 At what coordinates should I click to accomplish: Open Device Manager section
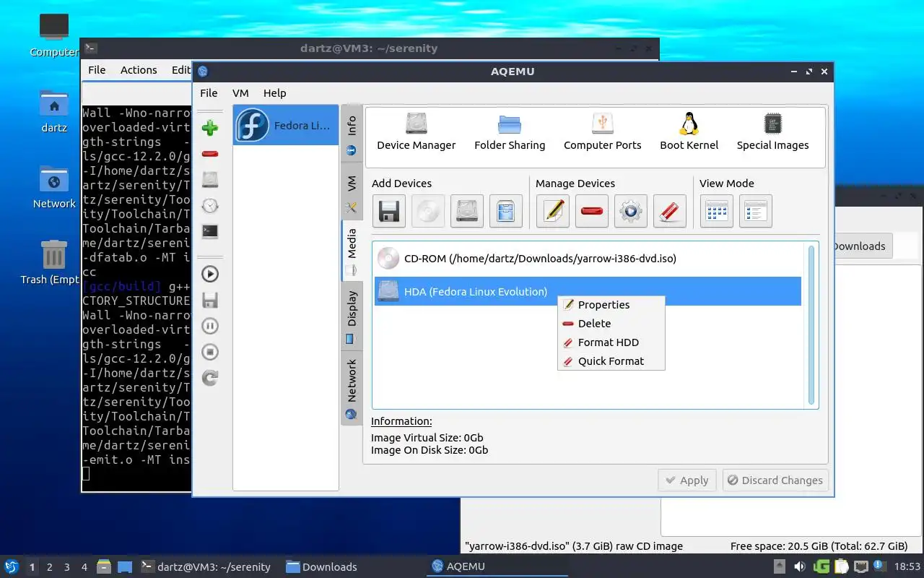tap(417, 131)
